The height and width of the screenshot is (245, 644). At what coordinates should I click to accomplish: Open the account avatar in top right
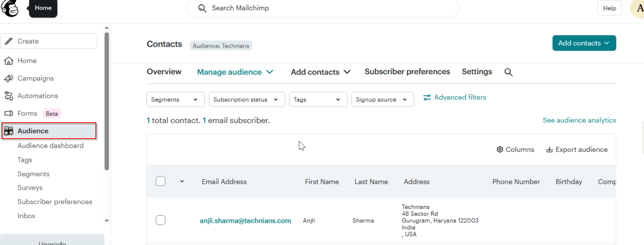click(637, 8)
